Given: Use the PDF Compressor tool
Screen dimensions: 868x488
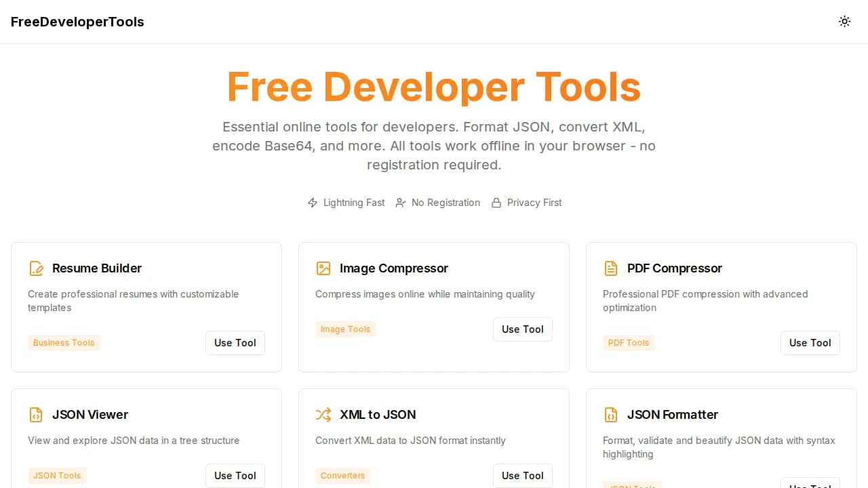Looking at the screenshot, I should pyautogui.click(x=810, y=343).
